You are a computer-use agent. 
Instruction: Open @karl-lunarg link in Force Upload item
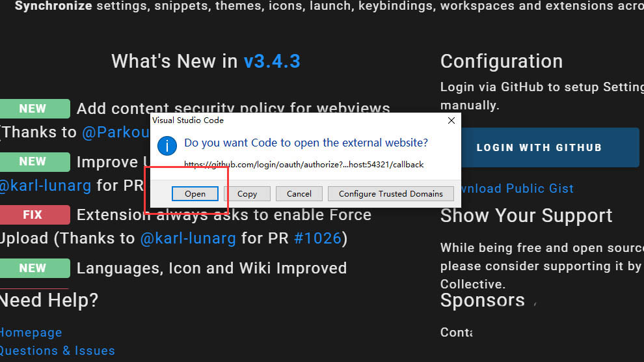tap(188, 238)
